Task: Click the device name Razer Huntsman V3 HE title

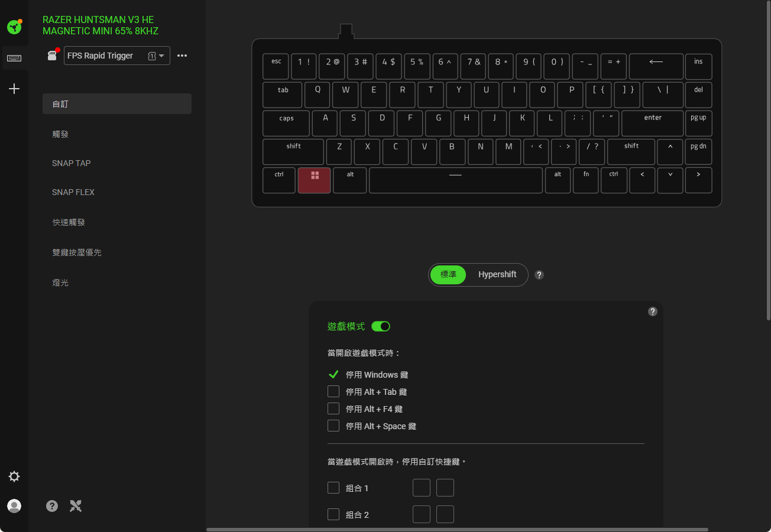Action: (101, 25)
